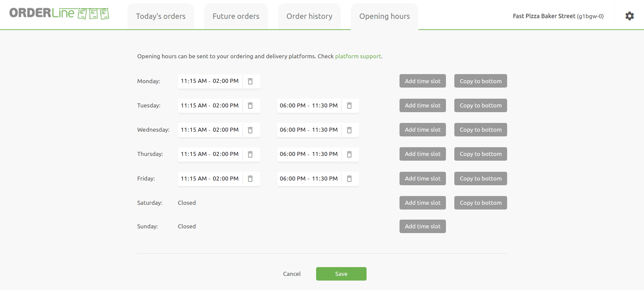
Task: Open the Future orders tab
Action: (236, 16)
